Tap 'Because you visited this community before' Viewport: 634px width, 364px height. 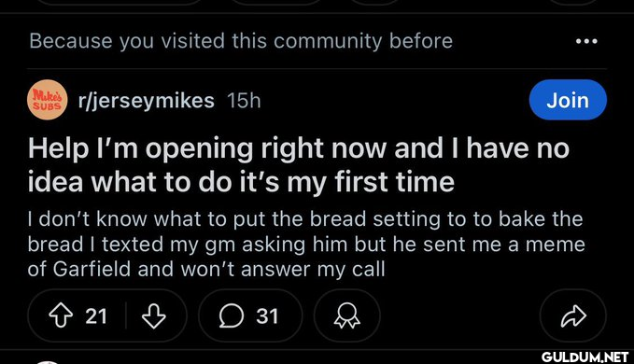[241, 41]
